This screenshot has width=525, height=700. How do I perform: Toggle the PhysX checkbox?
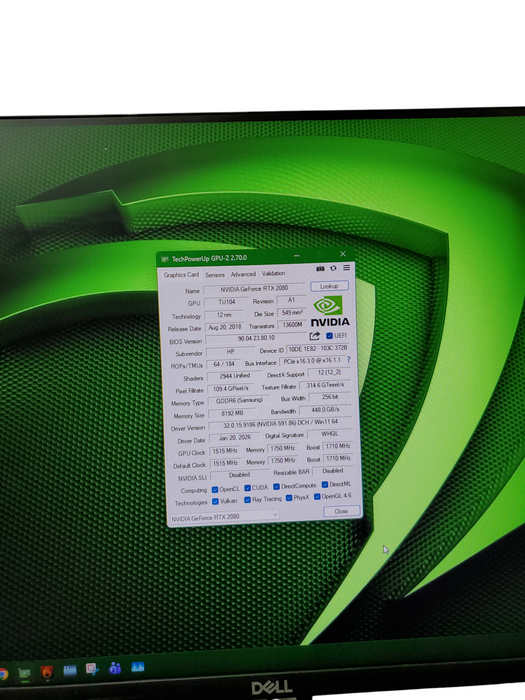(x=289, y=498)
